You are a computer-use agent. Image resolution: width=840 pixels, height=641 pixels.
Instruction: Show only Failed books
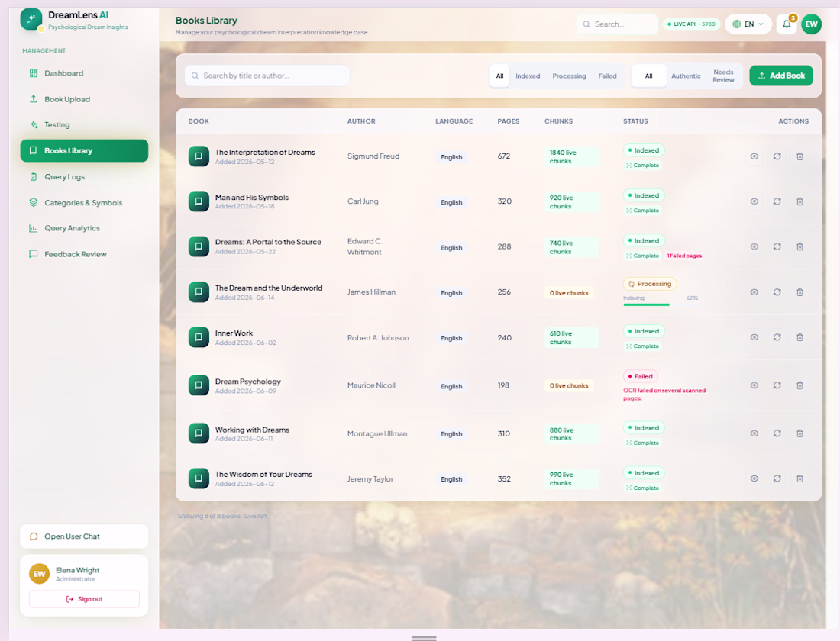click(607, 76)
